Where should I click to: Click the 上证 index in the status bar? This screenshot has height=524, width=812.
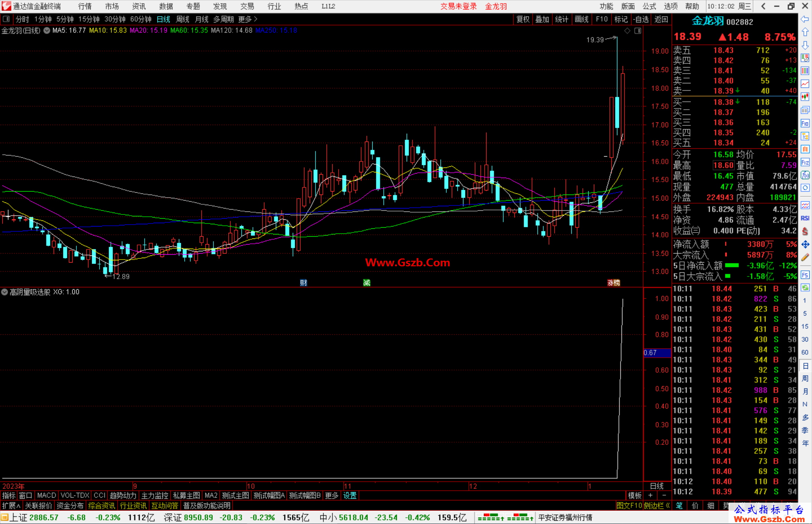18,517
